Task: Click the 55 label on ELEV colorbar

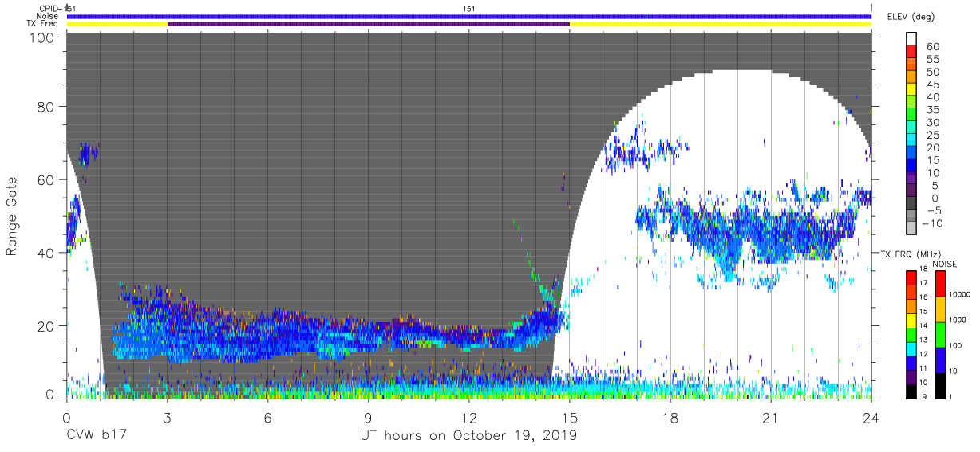Action: click(x=931, y=59)
